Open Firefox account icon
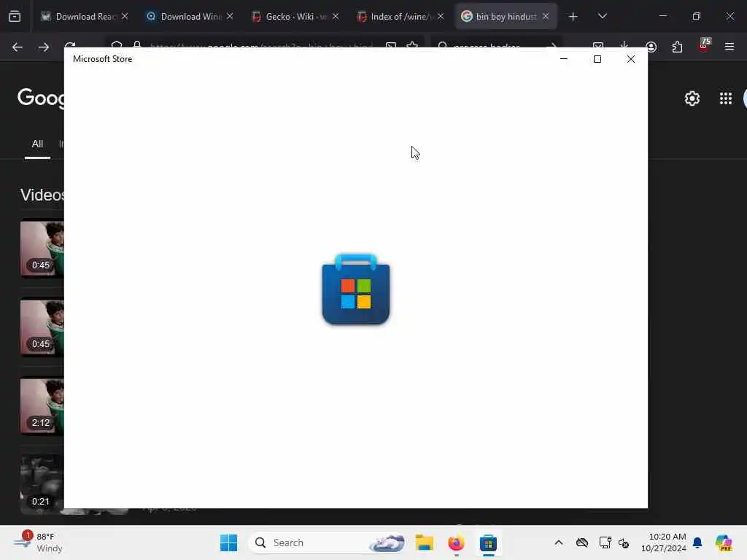Screen dimensions: 747x560 tap(651, 47)
